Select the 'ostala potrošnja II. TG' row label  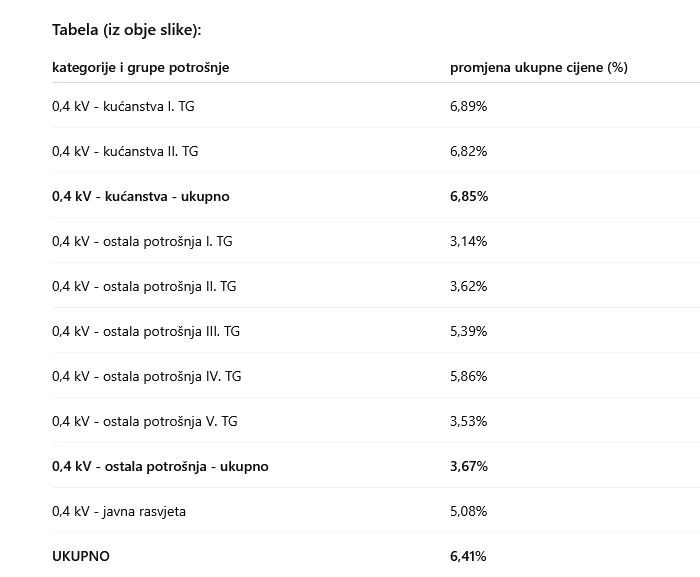144,286
